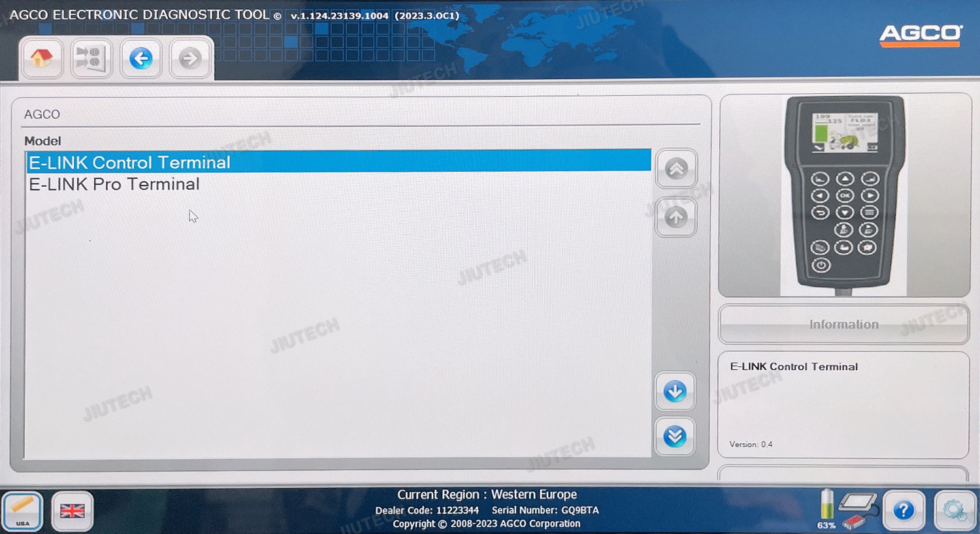Screen dimensions: 980x534
Task: Click the UBA pencil icon button
Action: [23, 510]
